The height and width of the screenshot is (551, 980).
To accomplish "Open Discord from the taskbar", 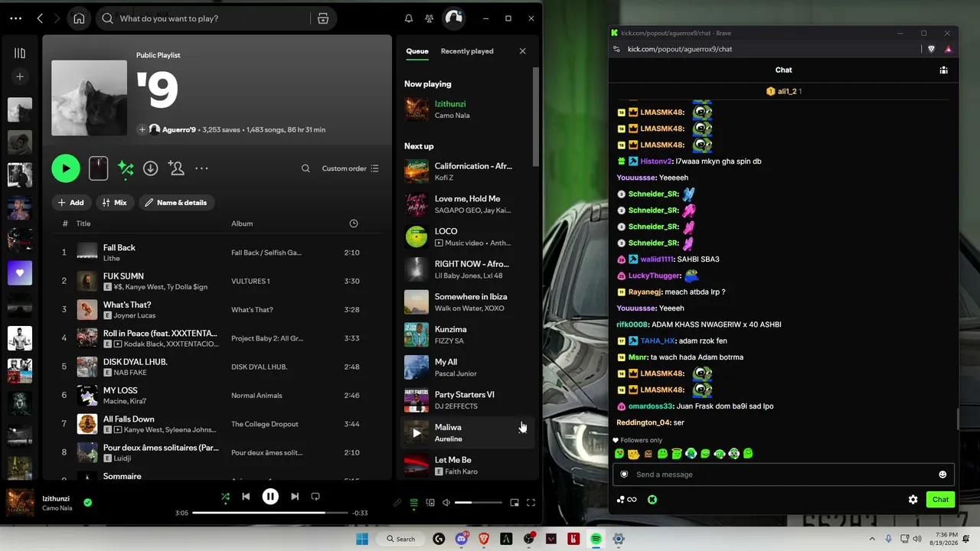I will click(x=462, y=539).
